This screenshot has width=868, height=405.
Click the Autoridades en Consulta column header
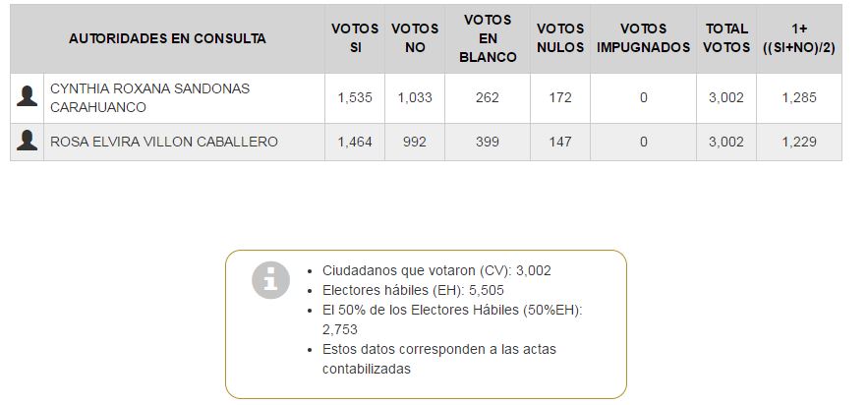coord(167,39)
